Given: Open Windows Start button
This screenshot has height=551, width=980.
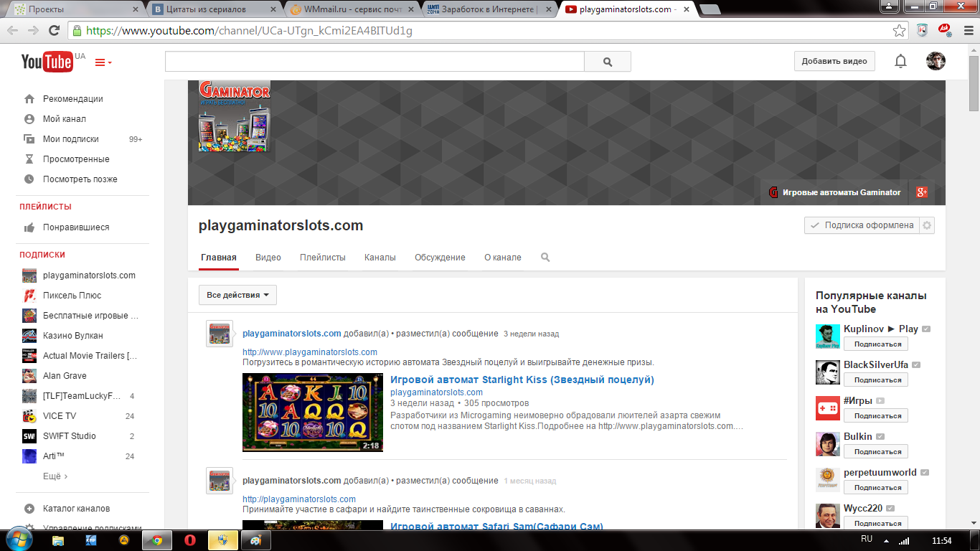Looking at the screenshot, I should (19, 540).
